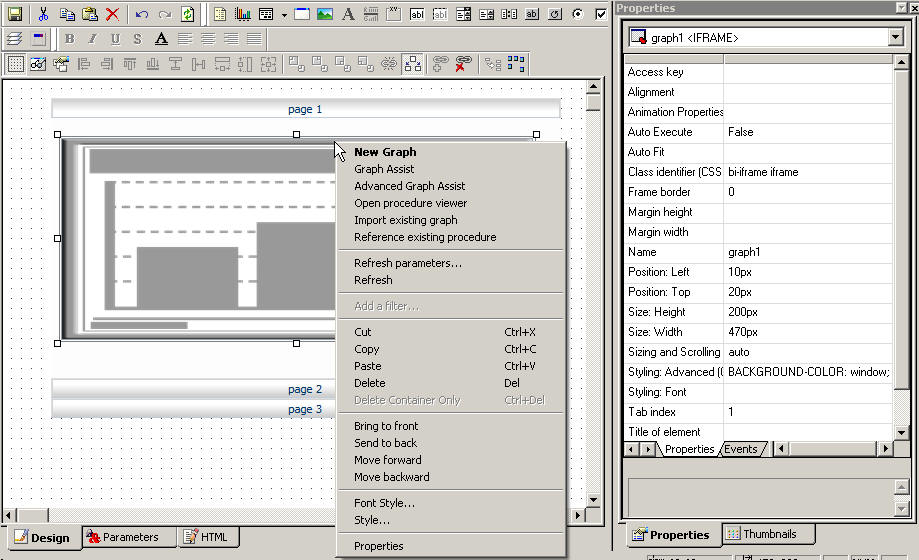Choose Graph Assist from the context menu
The width and height of the screenshot is (919, 560).
click(x=384, y=169)
